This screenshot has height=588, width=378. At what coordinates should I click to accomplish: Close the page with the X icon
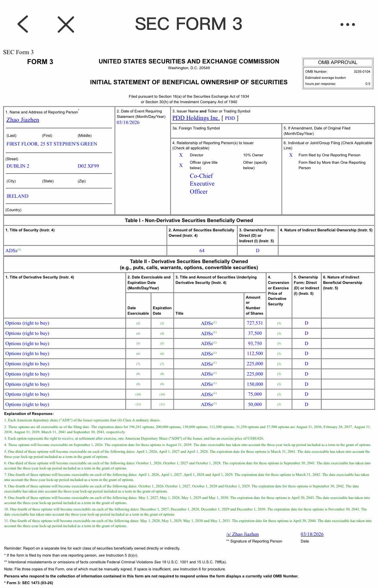coord(66,24)
